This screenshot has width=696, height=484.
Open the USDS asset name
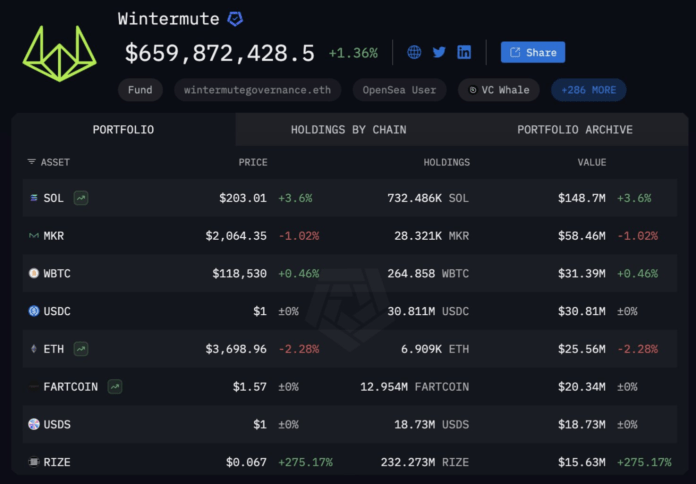(x=57, y=424)
